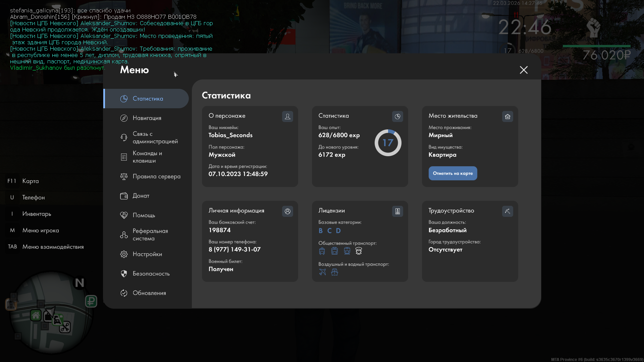This screenshot has height=362, width=644.
Task: Open Правила сервера section
Action: click(156, 176)
